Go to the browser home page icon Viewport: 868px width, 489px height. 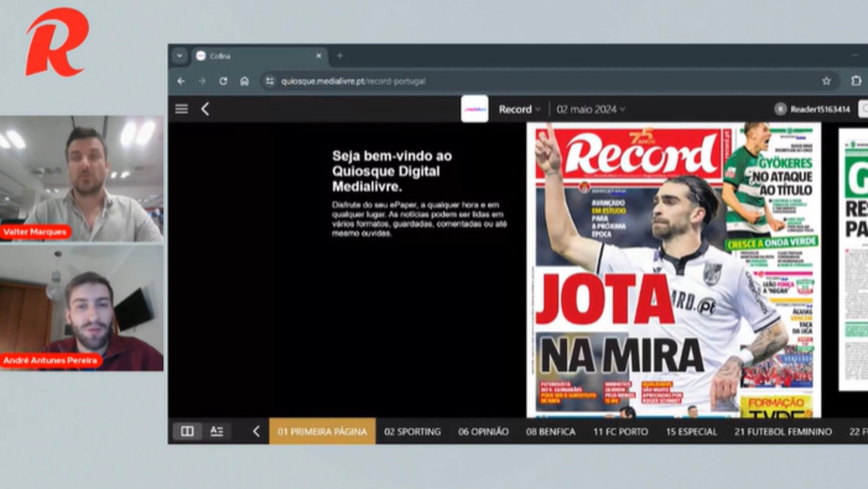244,81
